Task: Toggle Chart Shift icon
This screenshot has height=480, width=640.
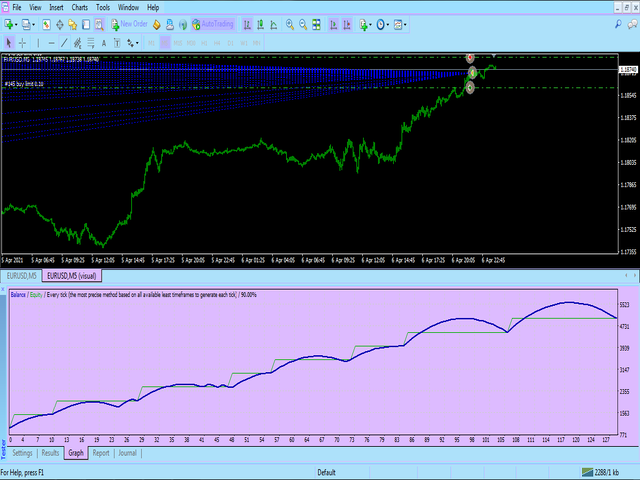Action: click(347, 24)
